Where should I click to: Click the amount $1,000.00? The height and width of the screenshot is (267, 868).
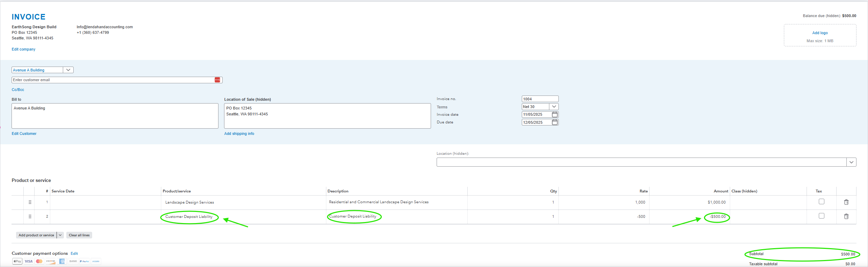(717, 202)
